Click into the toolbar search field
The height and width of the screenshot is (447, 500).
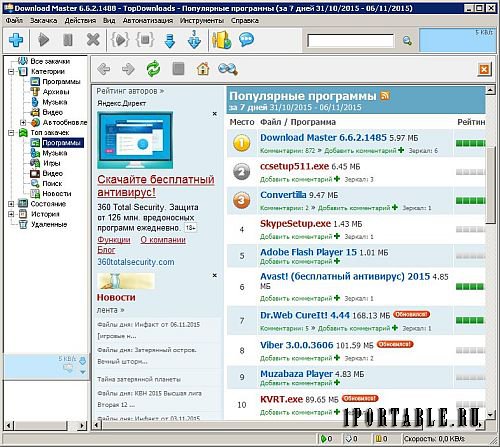[x=350, y=41]
